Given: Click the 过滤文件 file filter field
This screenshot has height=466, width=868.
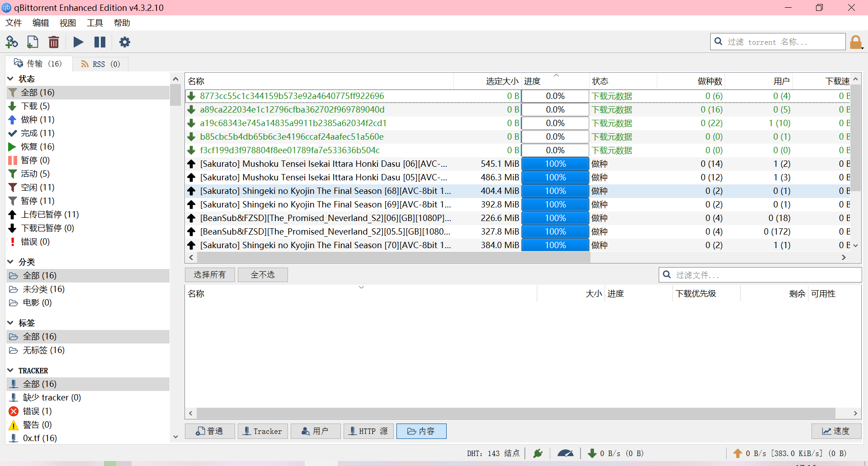Looking at the screenshot, I should pyautogui.click(x=760, y=275).
